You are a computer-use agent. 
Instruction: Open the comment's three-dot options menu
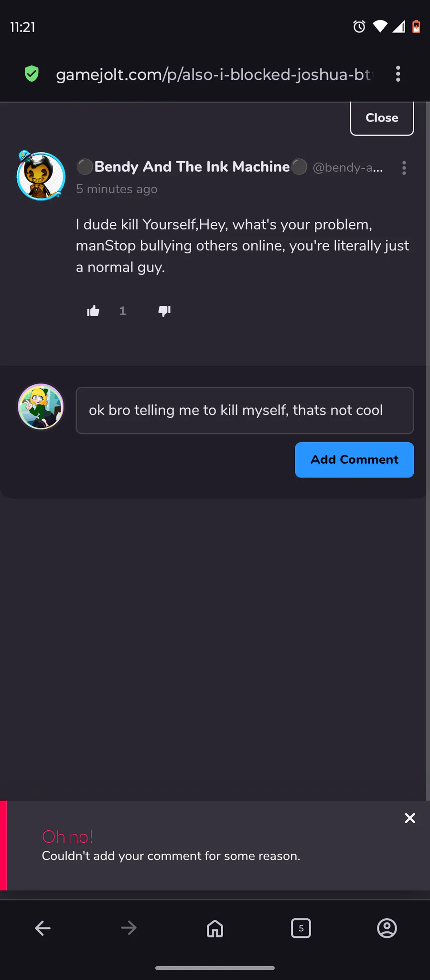[x=404, y=168]
